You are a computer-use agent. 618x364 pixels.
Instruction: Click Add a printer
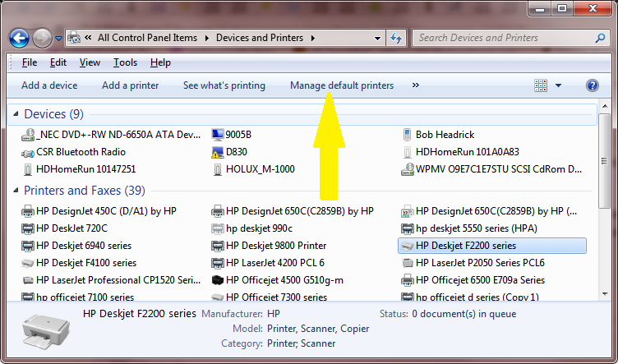131,85
